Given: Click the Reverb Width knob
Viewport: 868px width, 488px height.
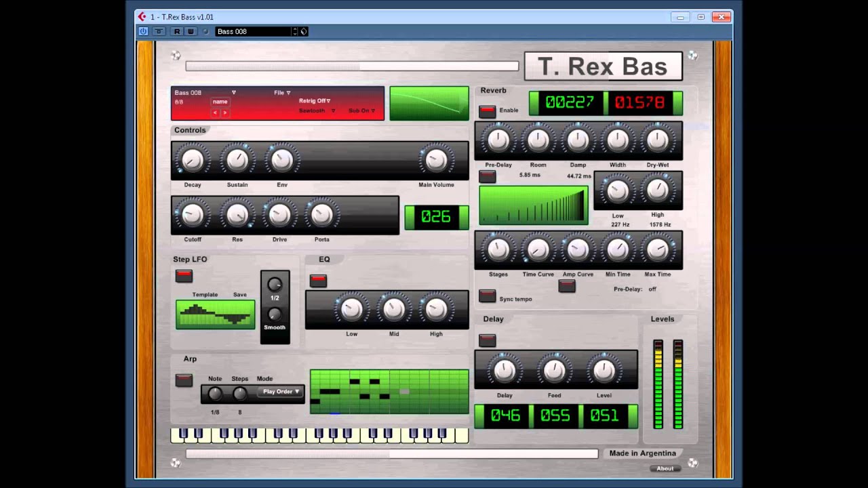Looking at the screenshot, I should [x=618, y=140].
